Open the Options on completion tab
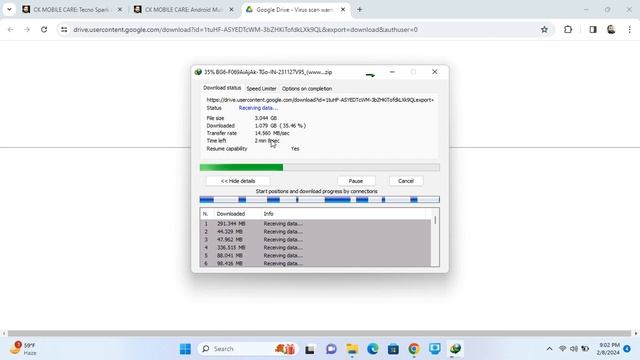Image resolution: width=640 pixels, height=360 pixels. click(307, 89)
